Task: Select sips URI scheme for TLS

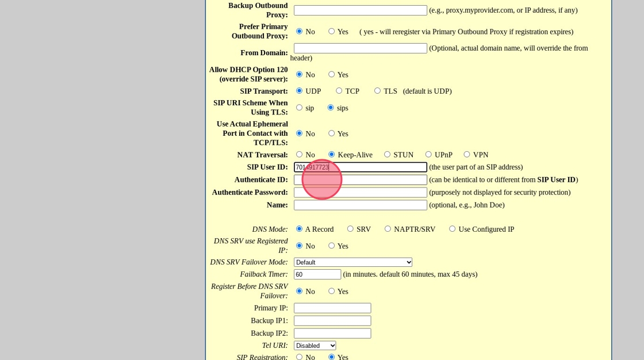Action: click(331, 108)
